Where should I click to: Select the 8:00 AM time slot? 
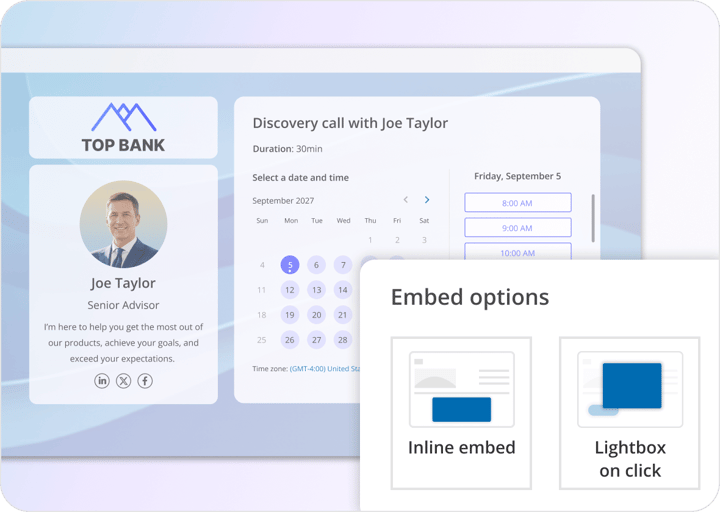coord(517,203)
